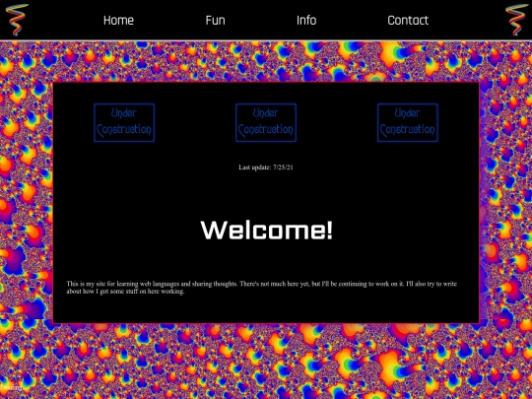Click the paragraph starting 'This is my site'
Screen dimensions: 532x399
(262, 288)
